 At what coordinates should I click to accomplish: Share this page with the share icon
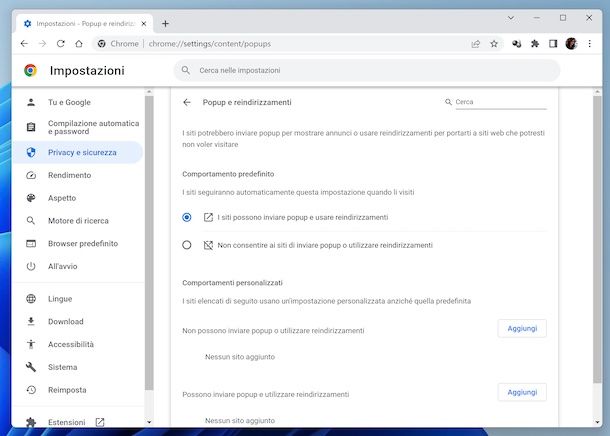[x=475, y=44]
